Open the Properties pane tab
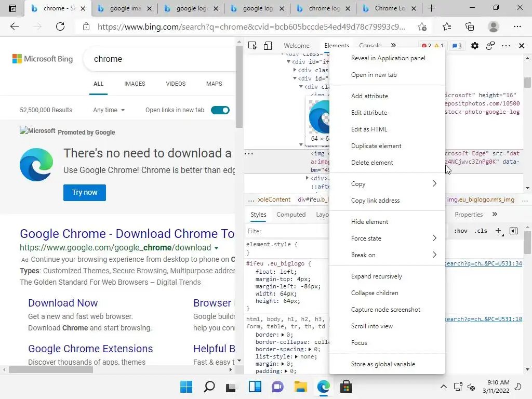Image resolution: width=532 pixels, height=399 pixels. pyautogui.click(x=469, y=214)
